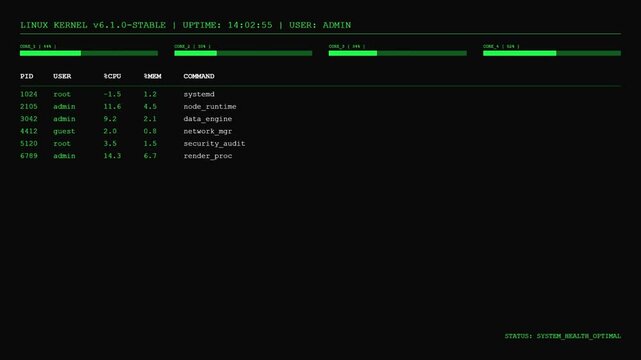Viewport: 641px width, 360px height.
Task: Click "STATUS: SYSTEM_HEALTH_OPTIMAL" at the bottom
Action: coord(563,336)
